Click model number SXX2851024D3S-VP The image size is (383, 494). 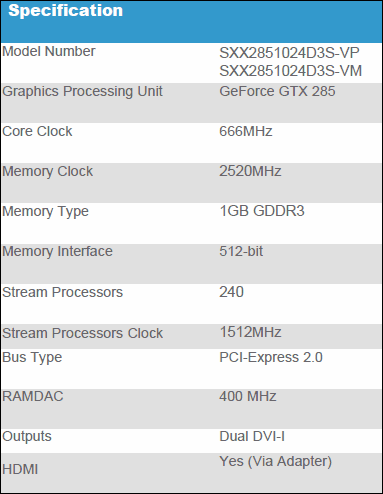click(x=289, y=53)
